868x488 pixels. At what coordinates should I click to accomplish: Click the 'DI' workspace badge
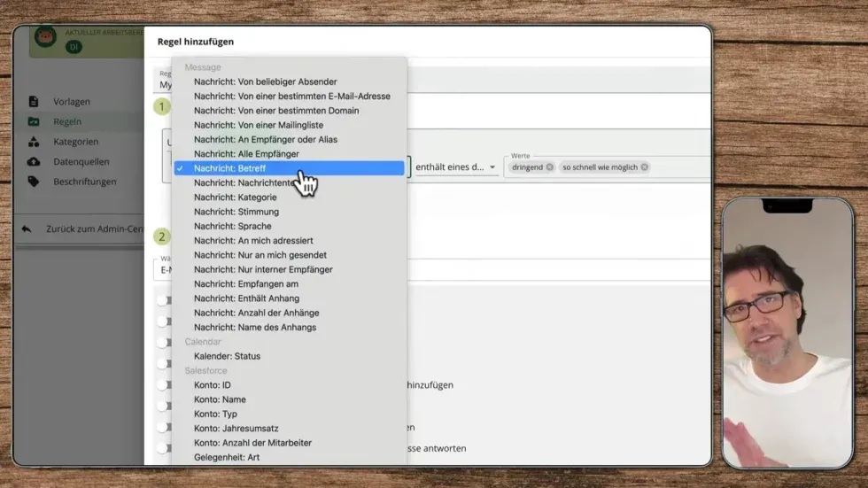point(74,47)
